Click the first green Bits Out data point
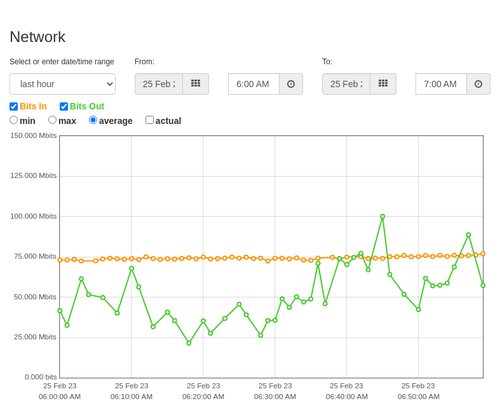The image size is (500, 403). pyautogui.click(x=60, y=311)
